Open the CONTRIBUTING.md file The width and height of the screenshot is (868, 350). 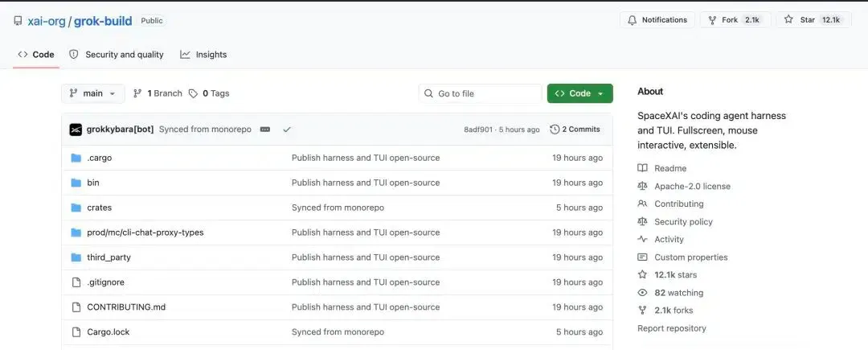(x=126, y=307)
